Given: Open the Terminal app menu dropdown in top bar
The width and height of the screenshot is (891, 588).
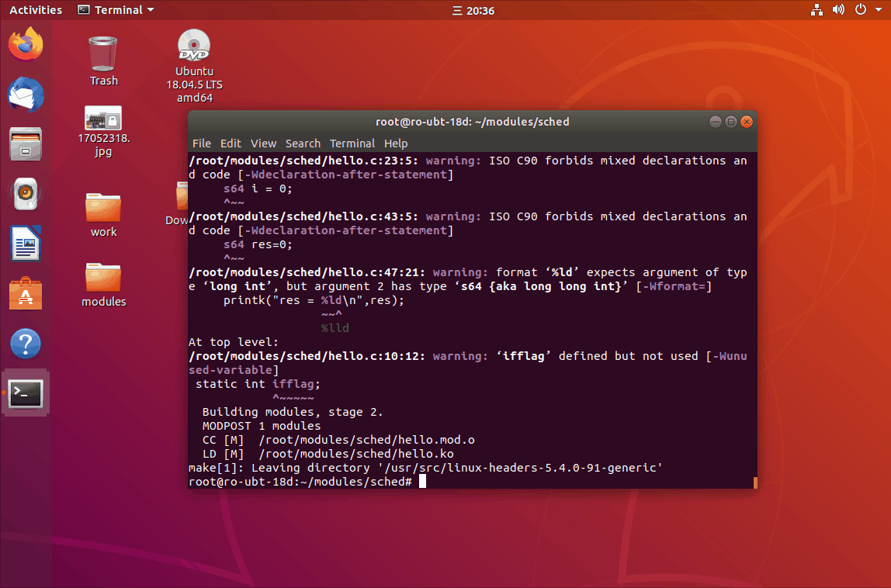Looking at the screenshot, I should 116,9.
